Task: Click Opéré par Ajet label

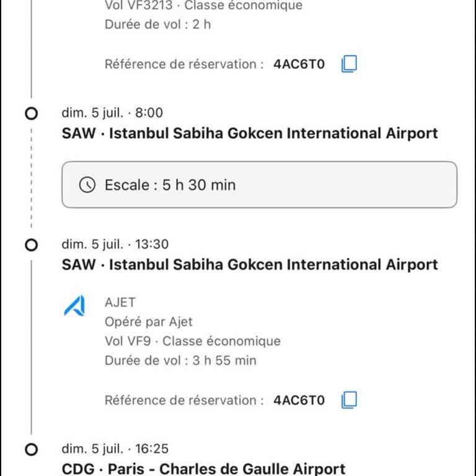Action: (149, 322)
